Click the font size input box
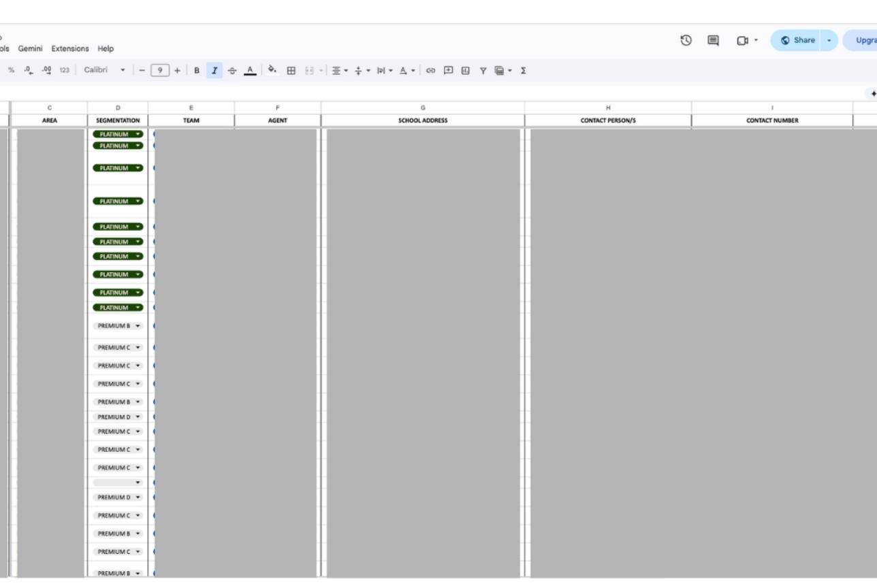 tap(160, 70)
